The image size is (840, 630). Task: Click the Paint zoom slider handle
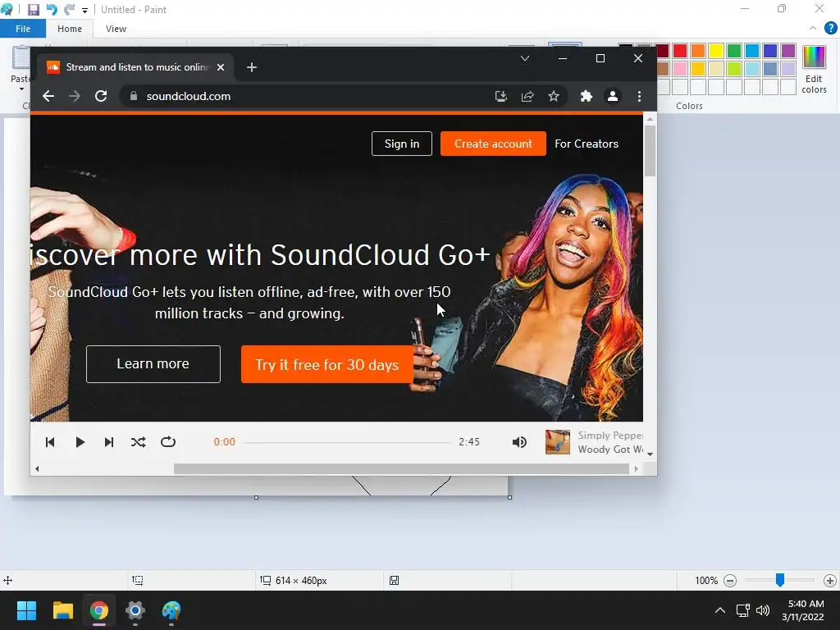click(x=780, y=580)
